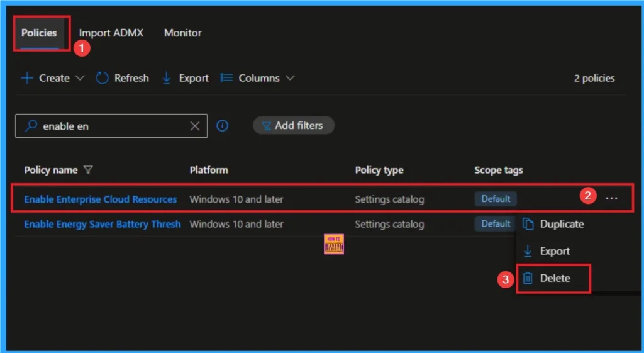
Task: Open the Import ADMX tab
Action: pyautogui.click(x=111, y=33)
